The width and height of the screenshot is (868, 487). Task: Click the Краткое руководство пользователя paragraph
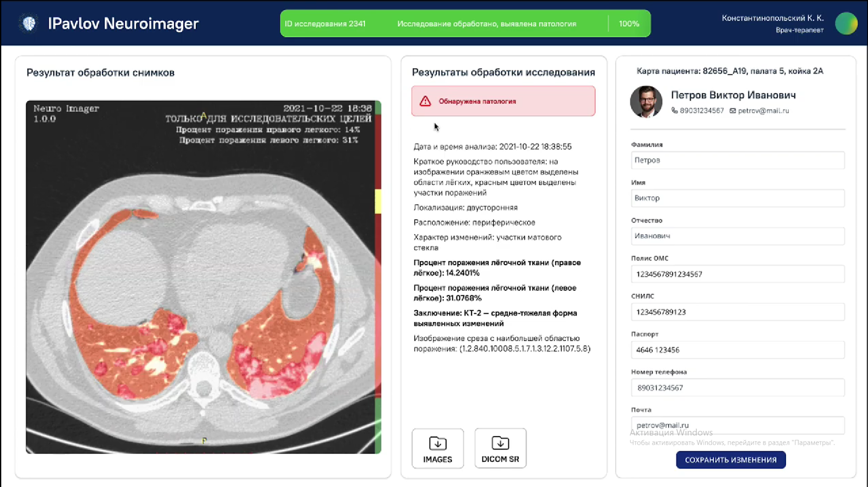point(496,177)
